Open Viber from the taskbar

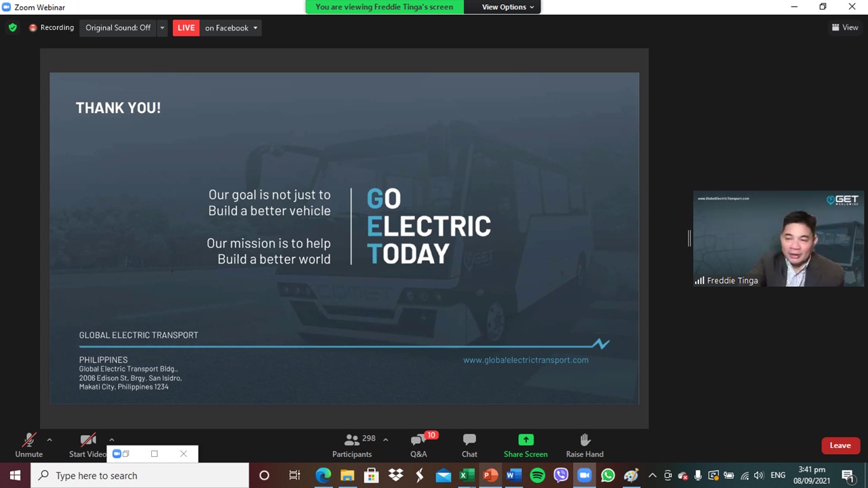tap(561, 475)
